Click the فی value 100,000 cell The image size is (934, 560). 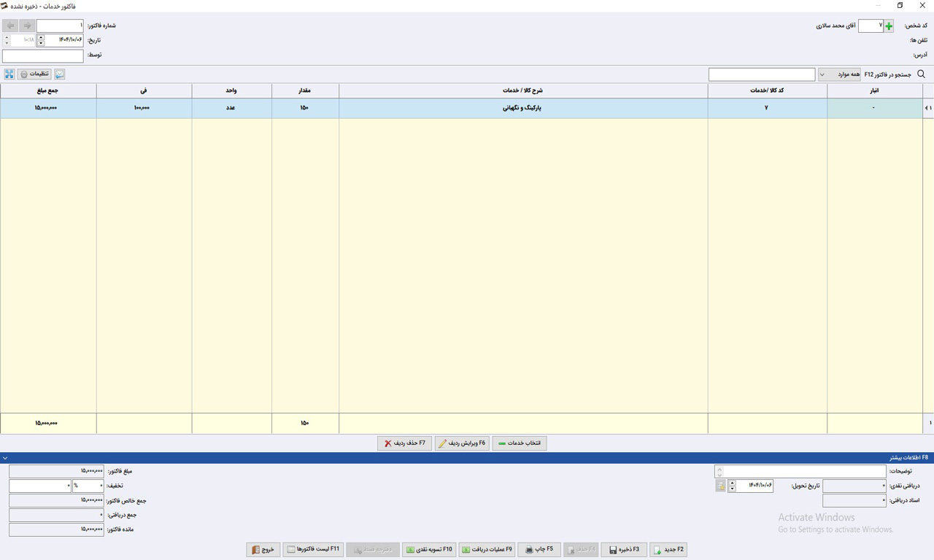[x=144, y=108]
